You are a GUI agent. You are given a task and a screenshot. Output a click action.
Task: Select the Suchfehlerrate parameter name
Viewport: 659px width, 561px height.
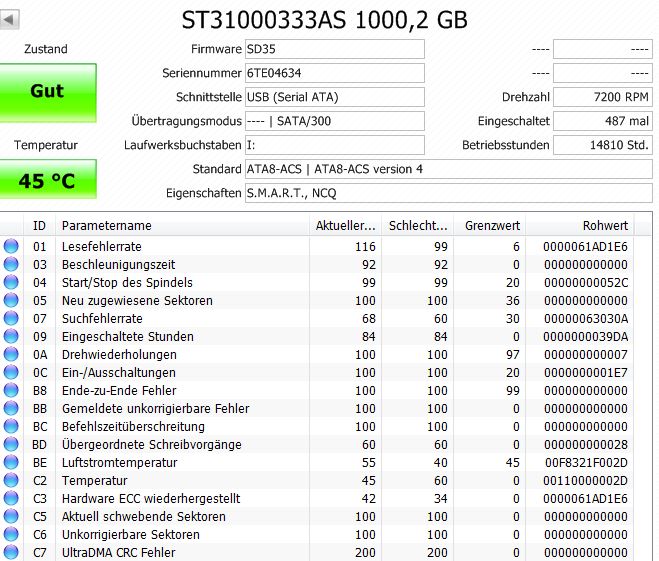102,319
